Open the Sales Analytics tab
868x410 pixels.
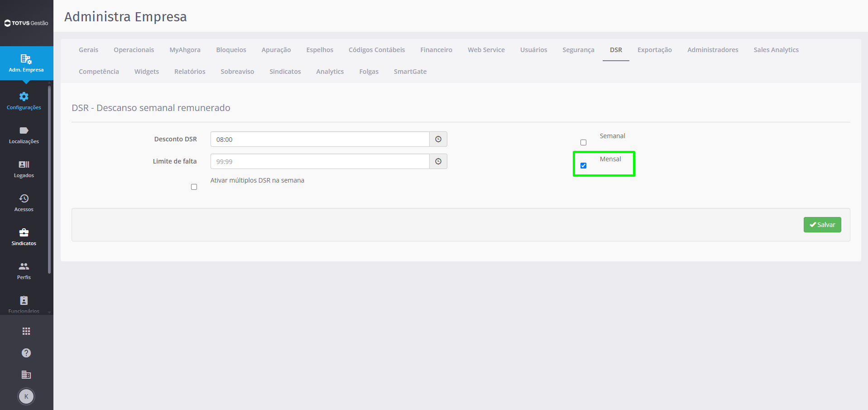(x=776, y=50)
